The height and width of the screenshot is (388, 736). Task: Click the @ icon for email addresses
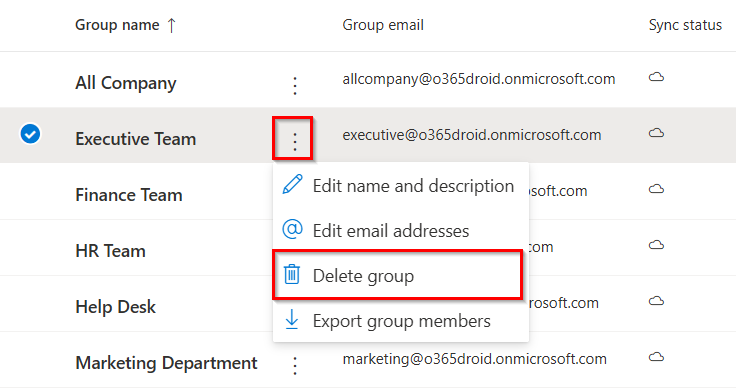292,229
